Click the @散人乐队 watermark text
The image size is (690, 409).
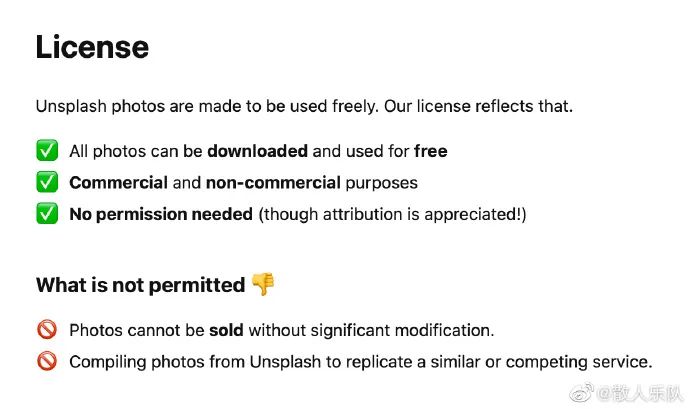[x=640, y=393]
